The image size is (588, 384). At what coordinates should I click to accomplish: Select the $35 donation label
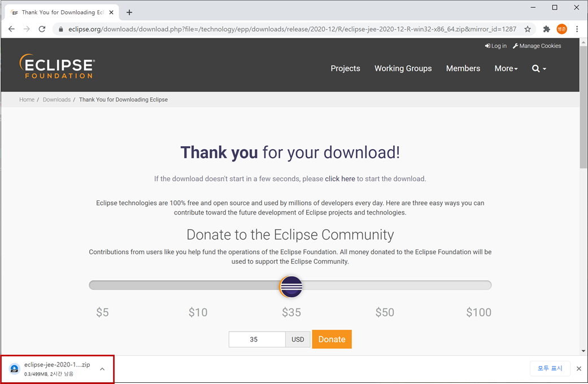pos(291,312)
